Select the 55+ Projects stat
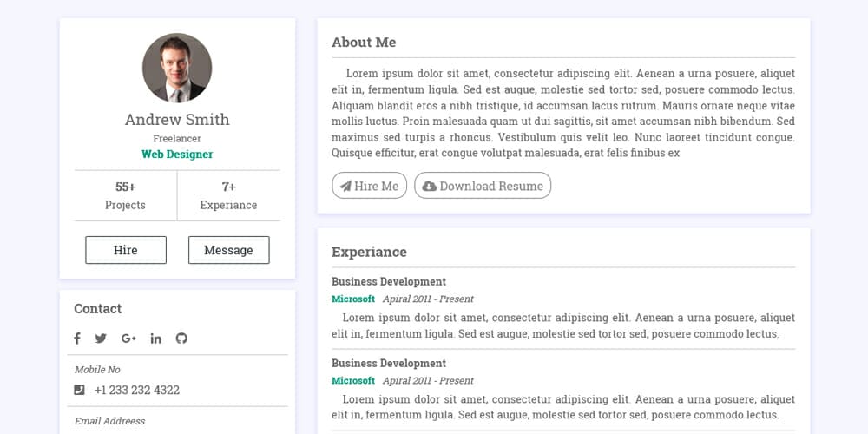The width and height of the screenshot is (868, 434). pyautogui.click(x=125, y=195)
